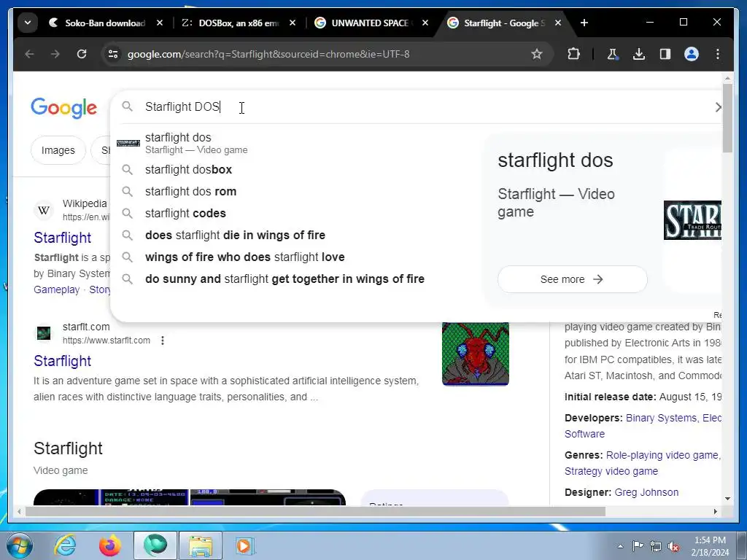The width and height of the screenshot is (747, 560).
Task: Open the starflt.com Starflight result
Action: [63, 361]
